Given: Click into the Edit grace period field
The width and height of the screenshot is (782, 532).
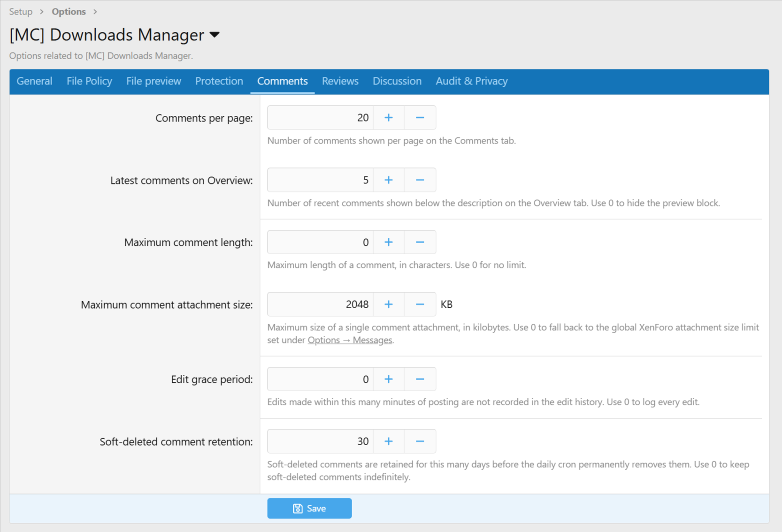Looking at the screenshot, I should (320, 379).
